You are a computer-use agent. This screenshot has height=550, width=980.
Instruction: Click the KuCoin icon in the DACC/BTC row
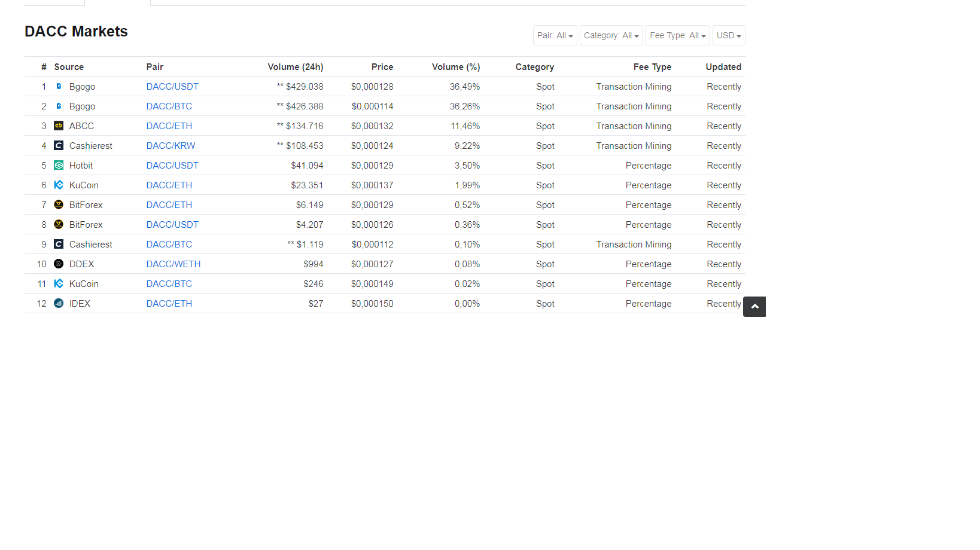[59, 284]
